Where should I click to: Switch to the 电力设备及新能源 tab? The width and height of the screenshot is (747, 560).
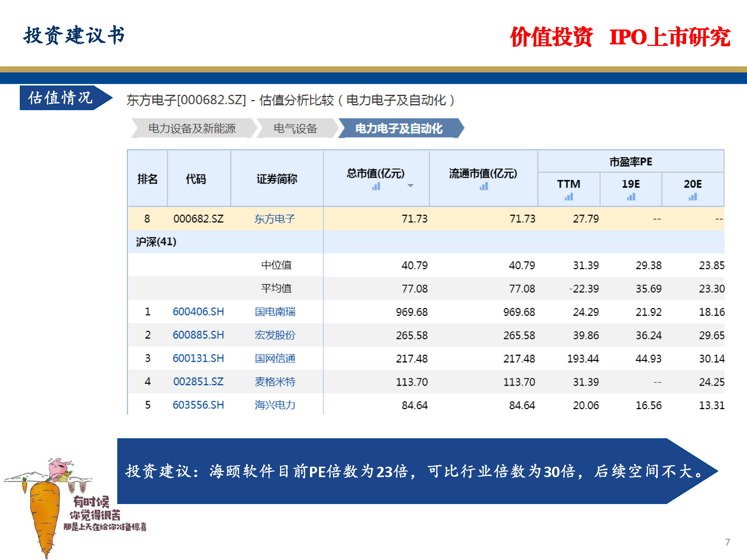(193, 128)
